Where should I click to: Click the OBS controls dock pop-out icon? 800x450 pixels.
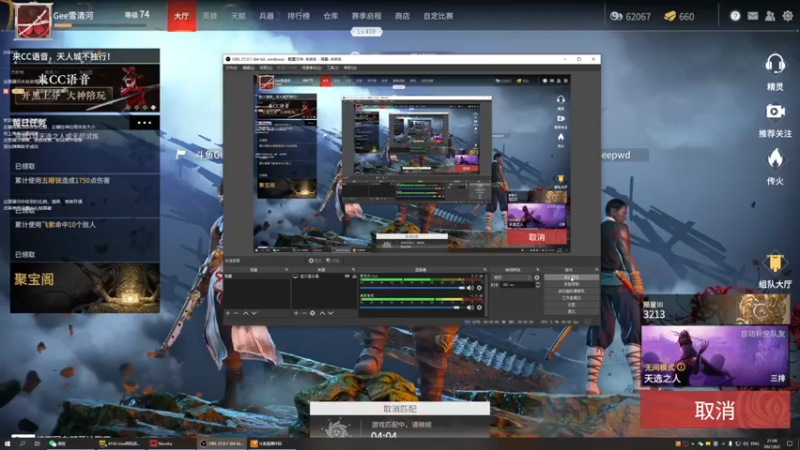[x=596, y=269]
